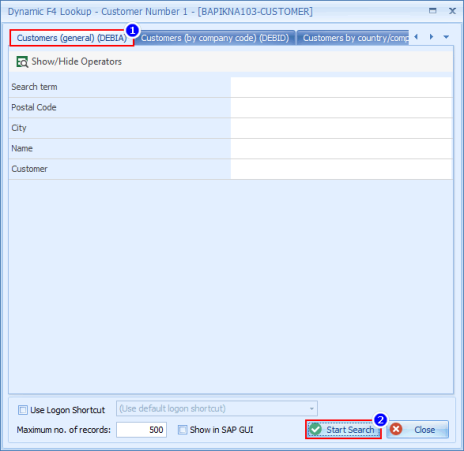Open the Customers by country/company tab
This screenshot has width=464, height=451.
(x=353, y=38)
